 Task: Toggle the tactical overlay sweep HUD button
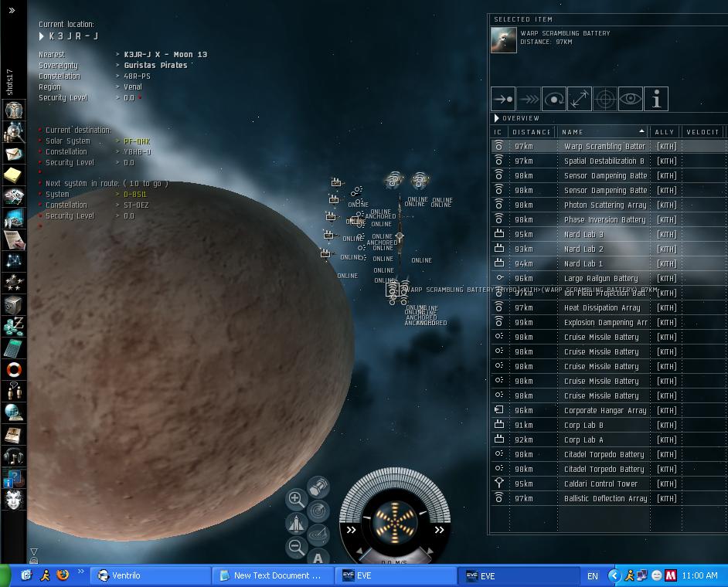[x=318, y=534]
